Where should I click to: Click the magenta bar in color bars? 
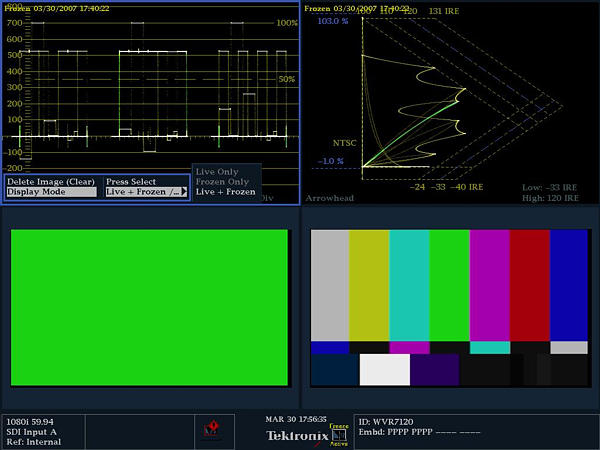pos(489,284)
